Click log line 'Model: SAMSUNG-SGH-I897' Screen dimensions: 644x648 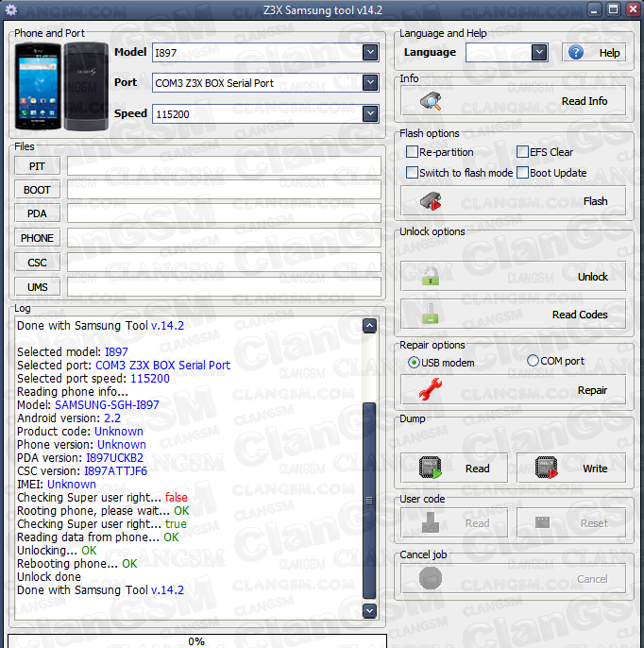(88, 404)
